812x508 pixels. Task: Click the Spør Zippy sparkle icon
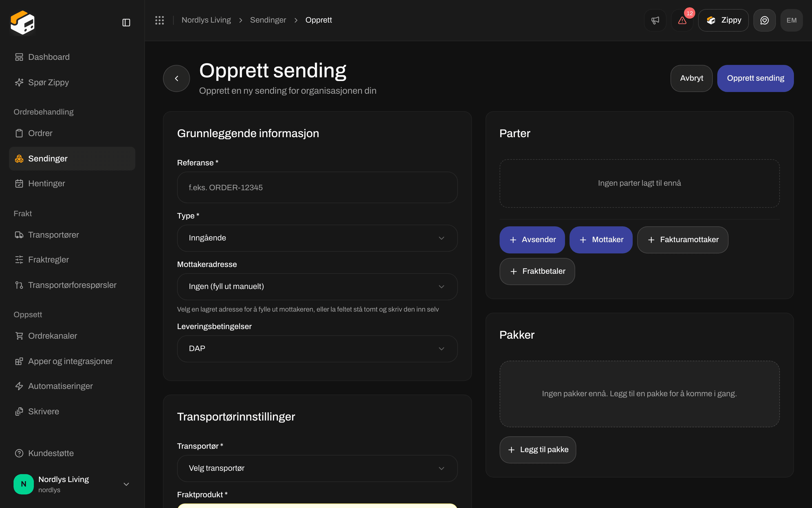19,82
